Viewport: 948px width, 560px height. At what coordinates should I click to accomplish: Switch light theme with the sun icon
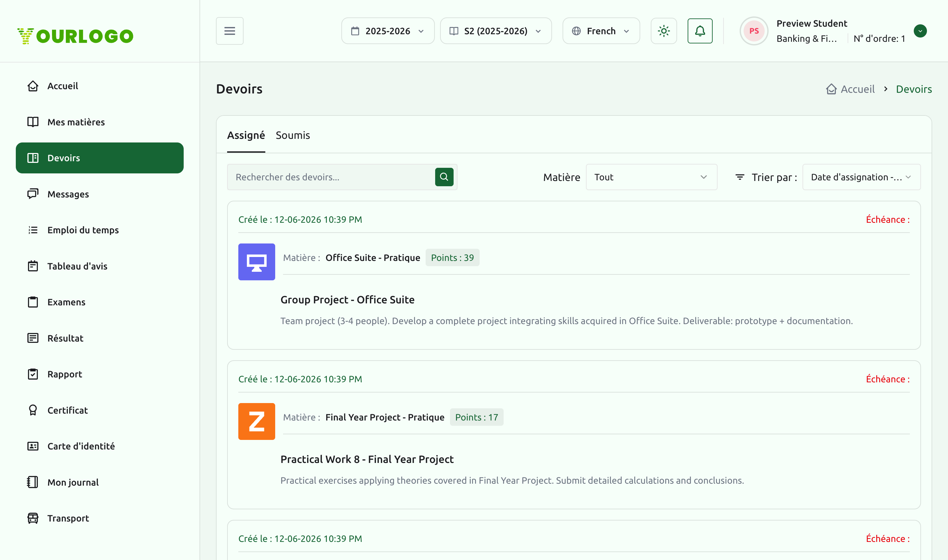(x=664, y=31)
